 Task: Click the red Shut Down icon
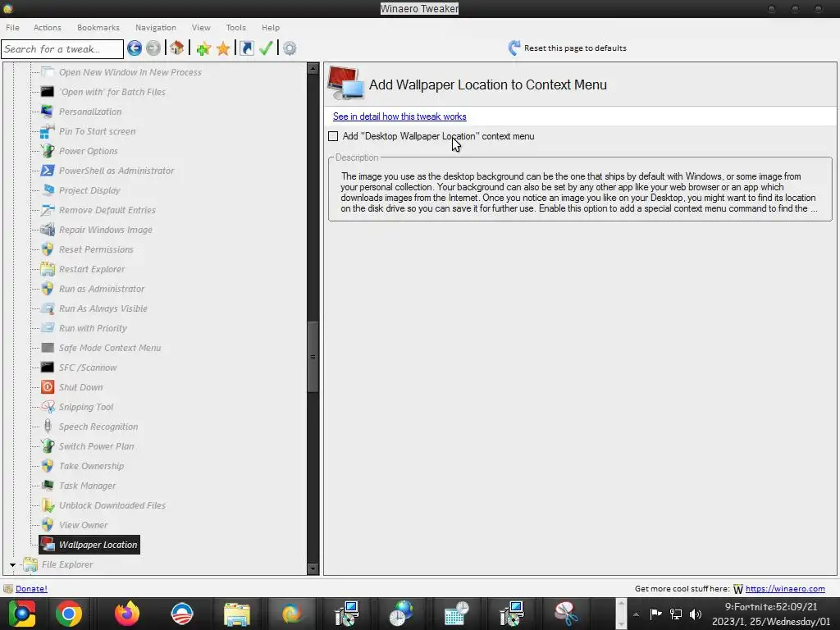click(x=48, y=387)
